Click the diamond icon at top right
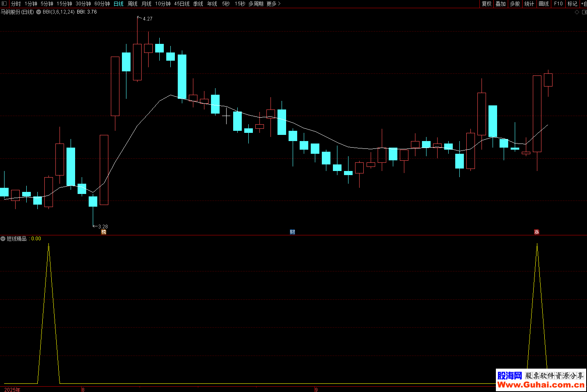The image size is (587, 392). [577, 12]
